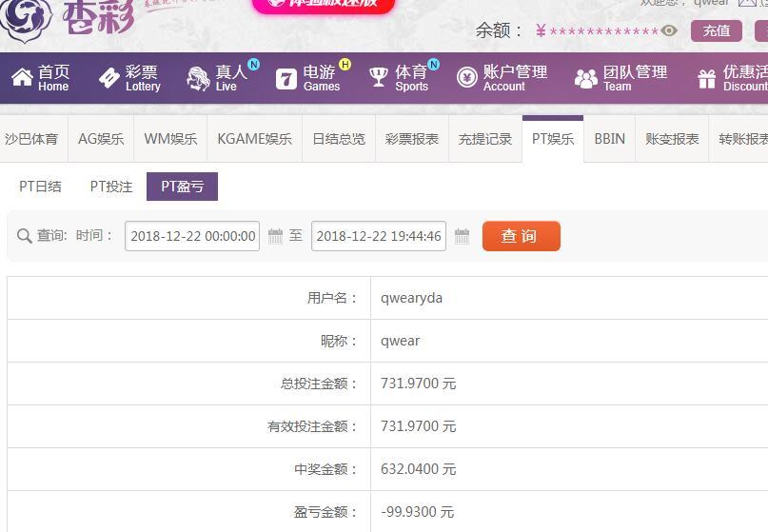Click the home house icon
The width and height of the screenshot is (768, 532).
[22, 77]
